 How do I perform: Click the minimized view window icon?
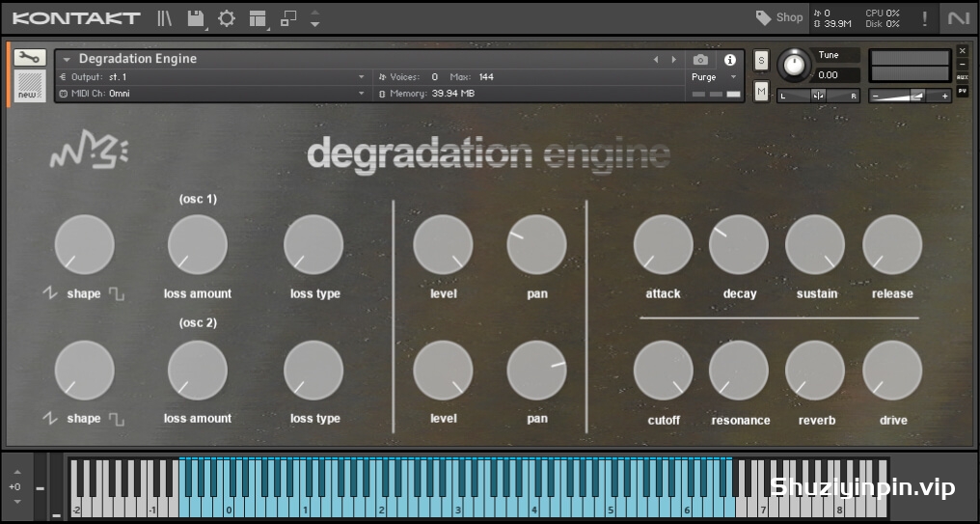pos(288,18)
